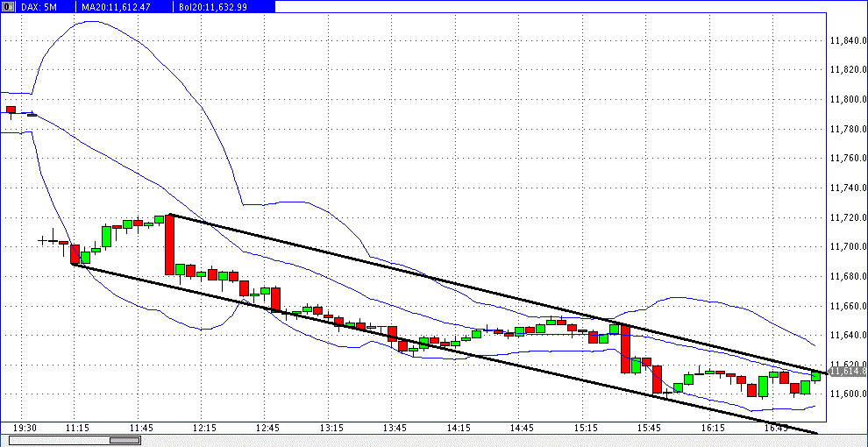Click the chart window icon in title bar
The height and width of the screenshot is (447, 868).
point(7,7)
